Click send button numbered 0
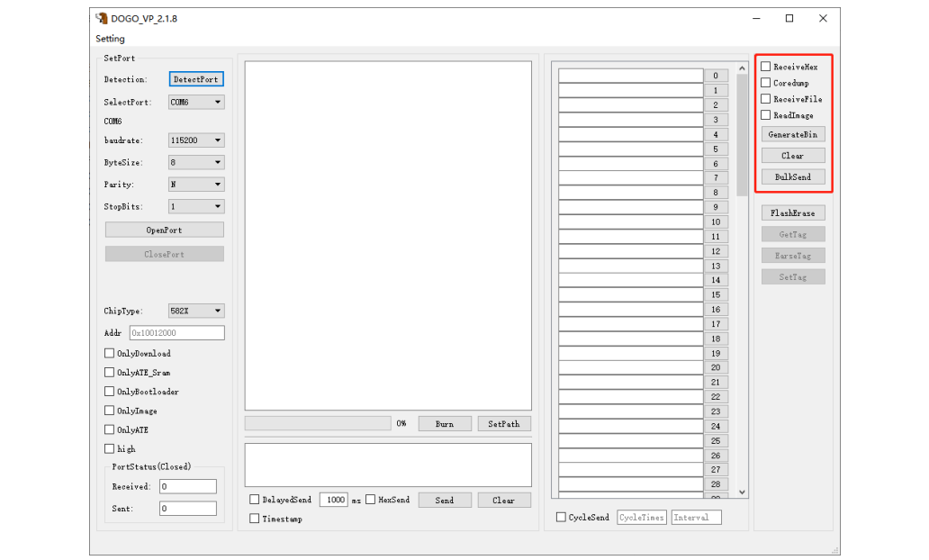929x560 pixels. (x=716, y=76)
